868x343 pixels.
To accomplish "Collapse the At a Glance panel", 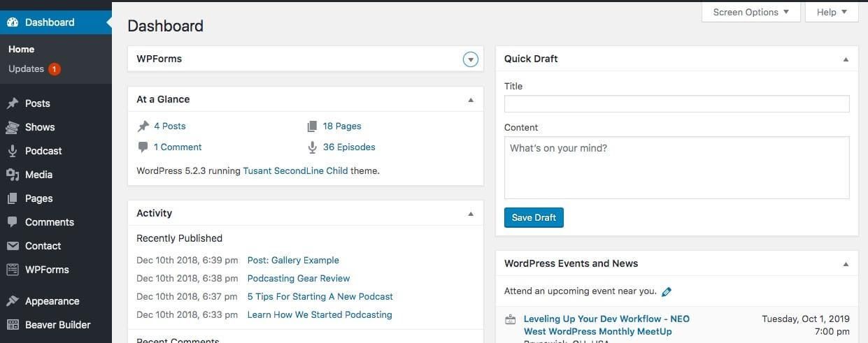I will [x=471, y=100].
